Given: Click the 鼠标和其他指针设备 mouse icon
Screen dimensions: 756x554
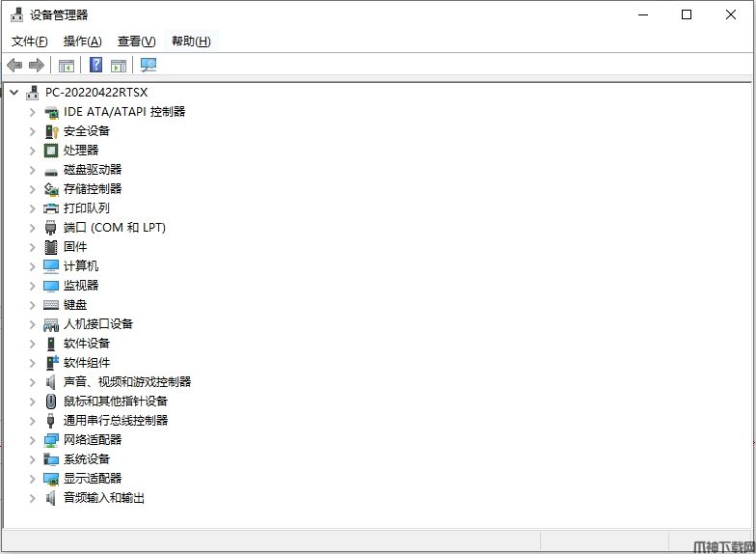Looking at the screenshot, I should tap(51, 402).
